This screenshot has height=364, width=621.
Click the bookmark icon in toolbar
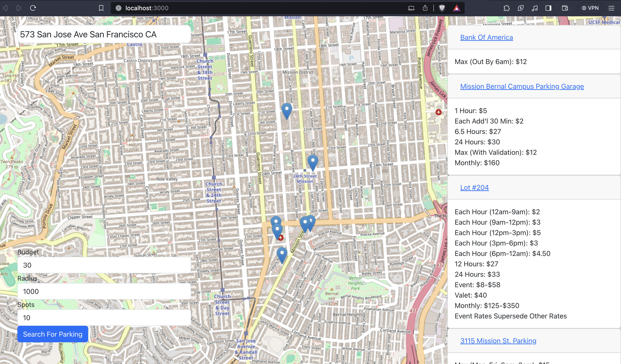[101, 8]
